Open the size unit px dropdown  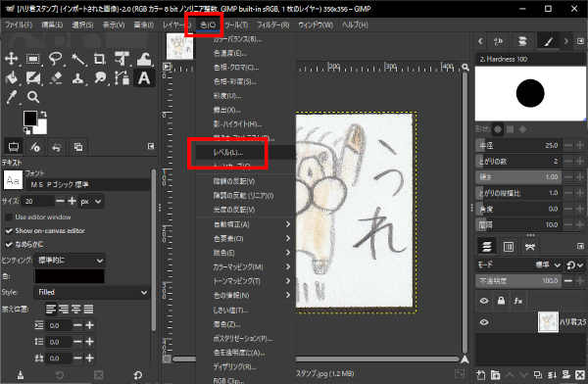[x=91, y=202]
